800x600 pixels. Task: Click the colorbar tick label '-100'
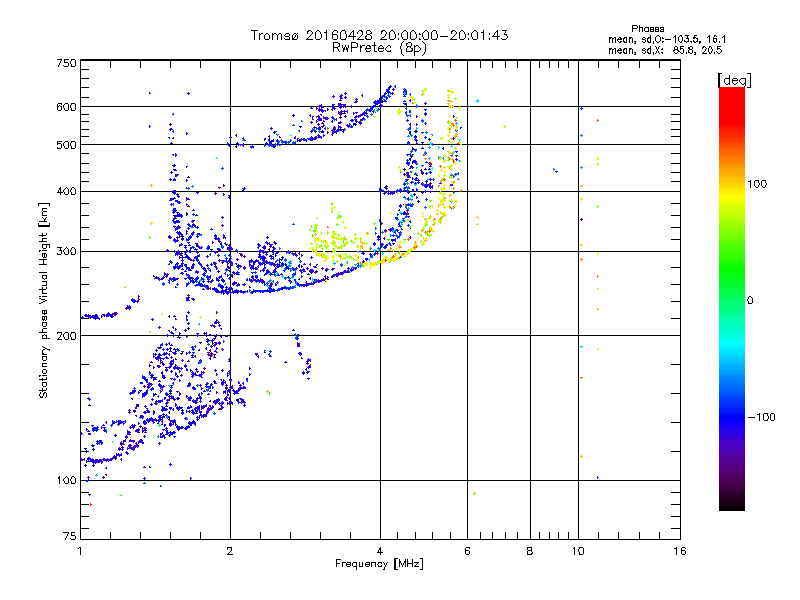[x=761, y=417]
